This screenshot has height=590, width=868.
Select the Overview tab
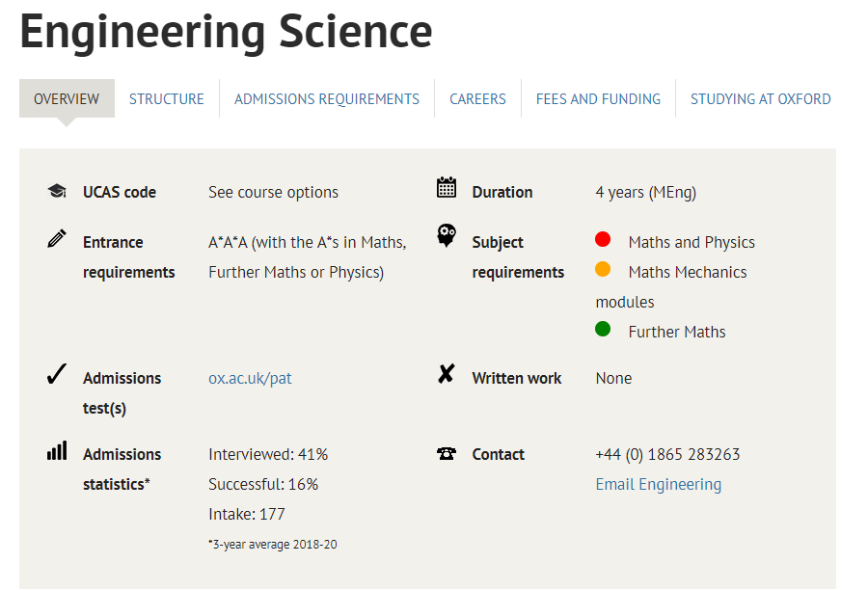(67, 98)
